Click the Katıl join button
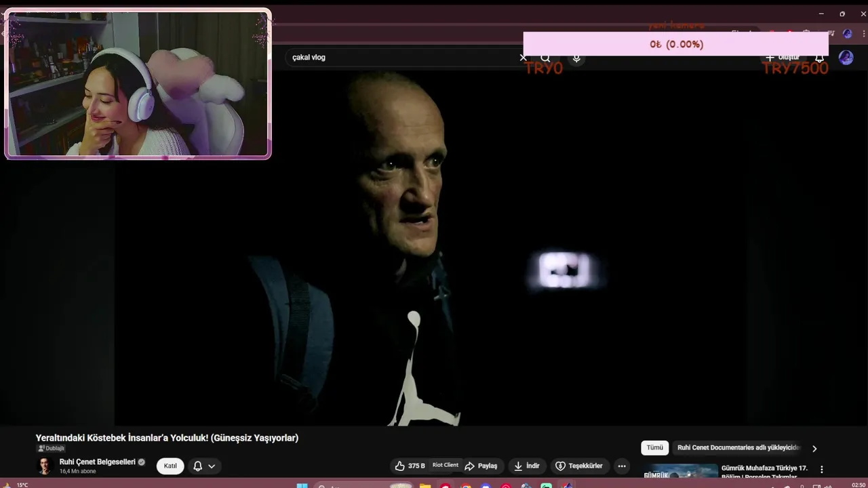 point(170,466)
